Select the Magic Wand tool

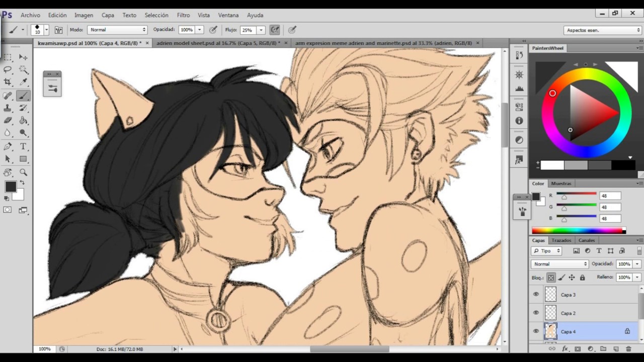click(23, 69)
